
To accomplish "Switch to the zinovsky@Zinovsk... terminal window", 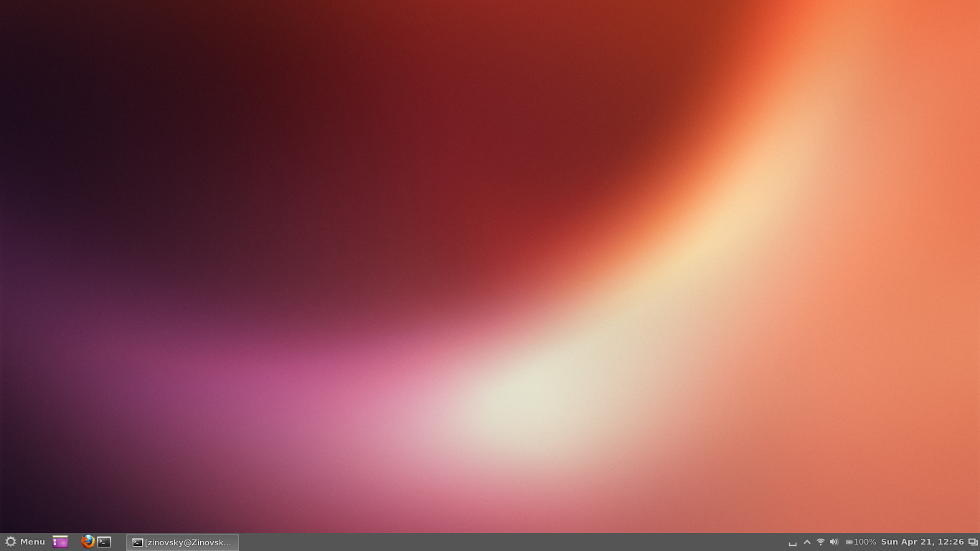I will (182, 542).
